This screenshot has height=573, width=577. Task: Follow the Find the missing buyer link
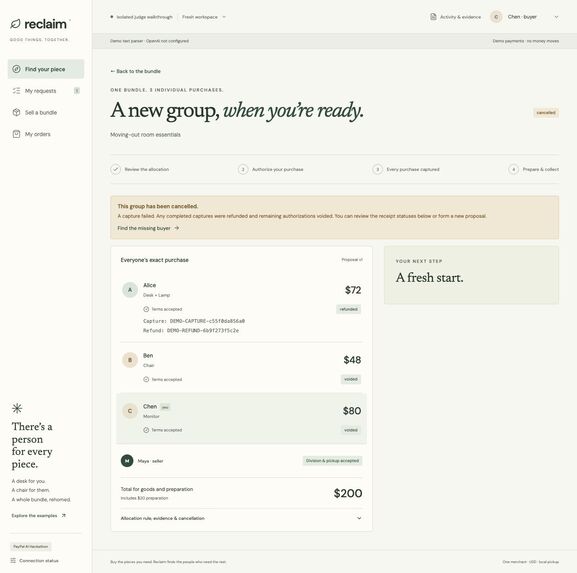pos(148,228)
